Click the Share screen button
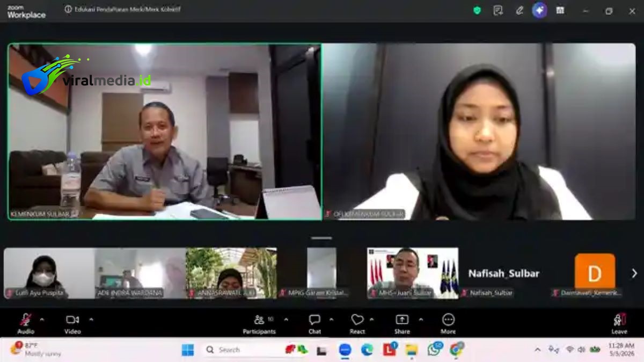The image size is (644, 362). (402, 324)
